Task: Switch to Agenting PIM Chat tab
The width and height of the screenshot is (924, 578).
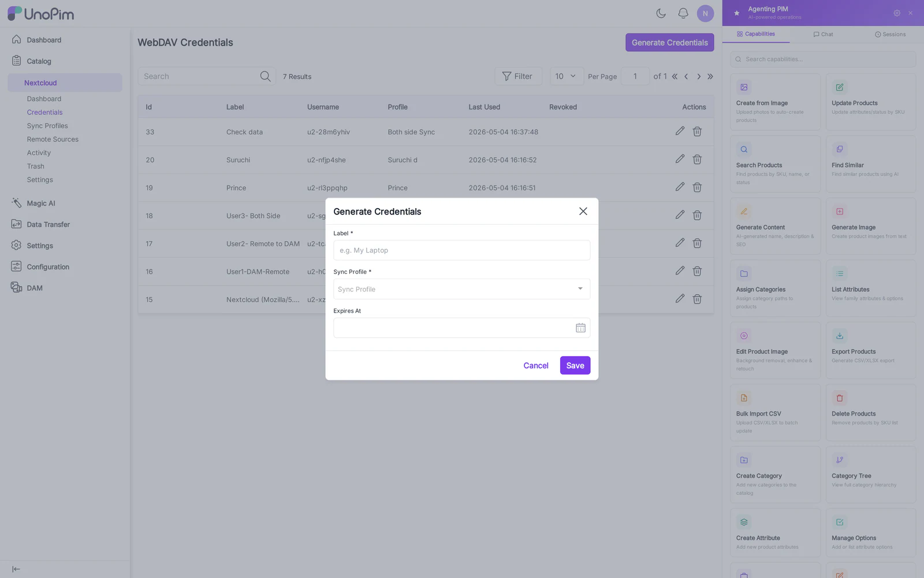Action: pos(823,34)
